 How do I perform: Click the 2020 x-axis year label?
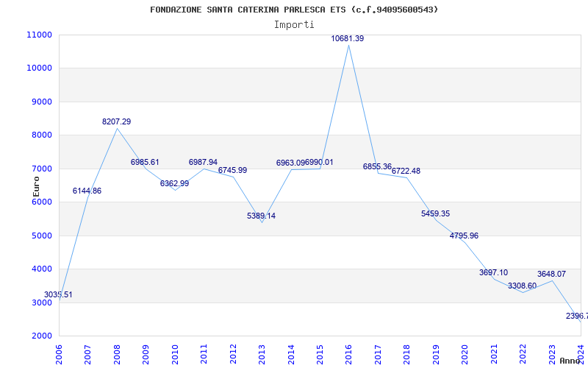(x=465, y=355)
